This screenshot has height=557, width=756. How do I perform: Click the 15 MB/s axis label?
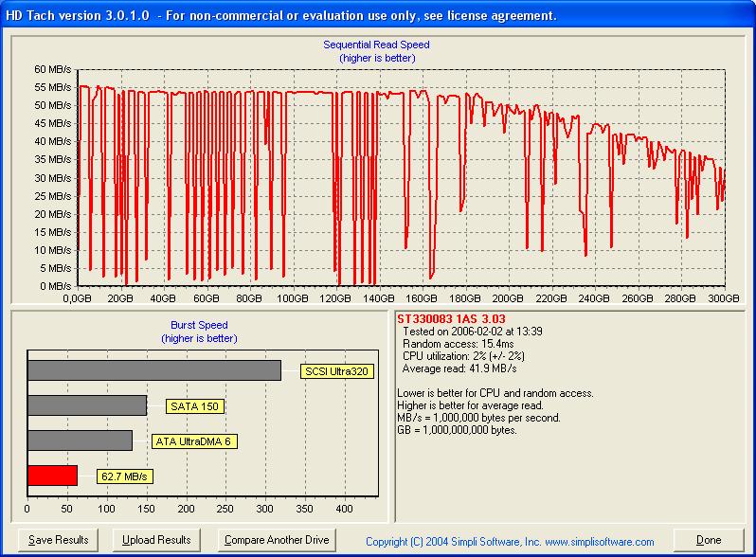(52, 232)
